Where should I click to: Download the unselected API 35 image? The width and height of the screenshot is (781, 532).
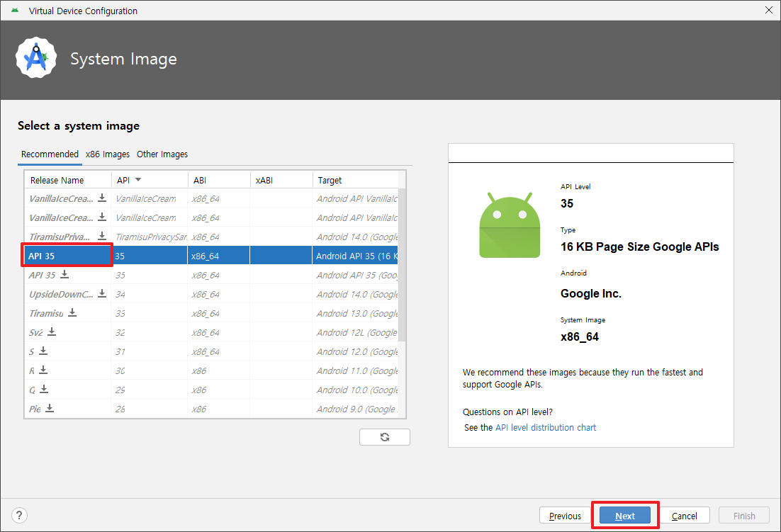(x=64, y=274)
